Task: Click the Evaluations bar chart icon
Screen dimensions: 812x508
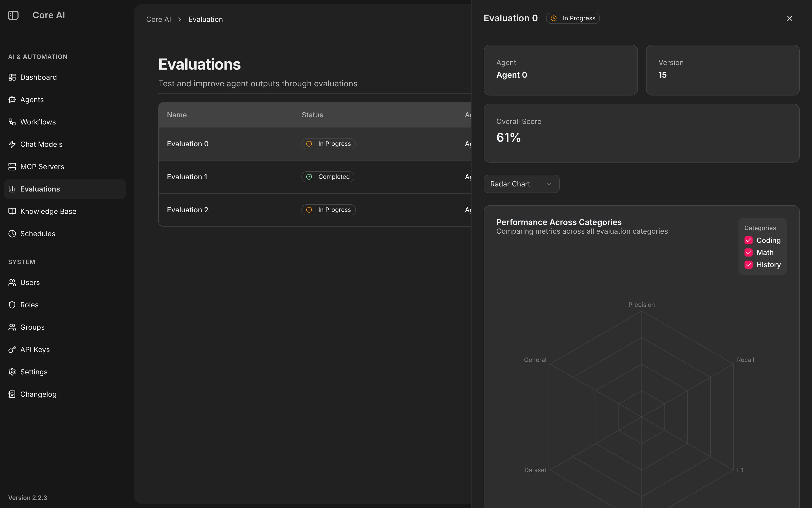Action: pyautogui.click(x=12, y=189)
